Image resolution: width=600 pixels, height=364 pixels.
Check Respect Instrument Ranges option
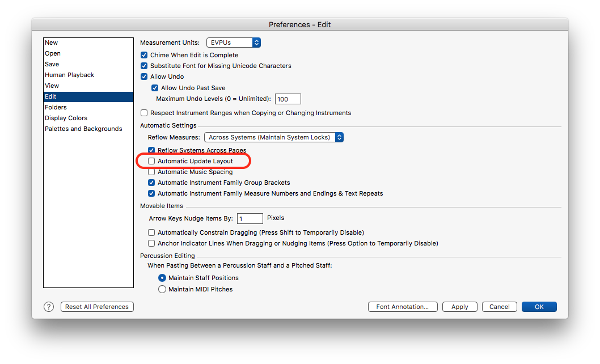tap(144, 113)
